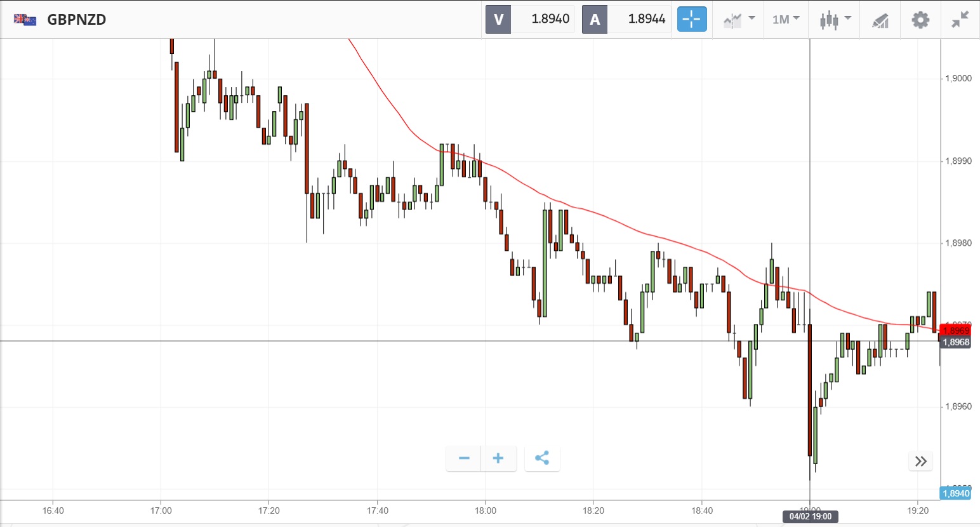
Task: Click the gray 1.8968 crosshair price label
Action: click(956, 342)
